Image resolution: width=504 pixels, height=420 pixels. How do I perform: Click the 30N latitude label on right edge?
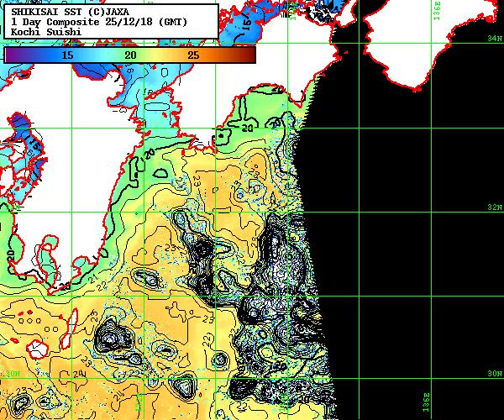click(x=495, y=373)
